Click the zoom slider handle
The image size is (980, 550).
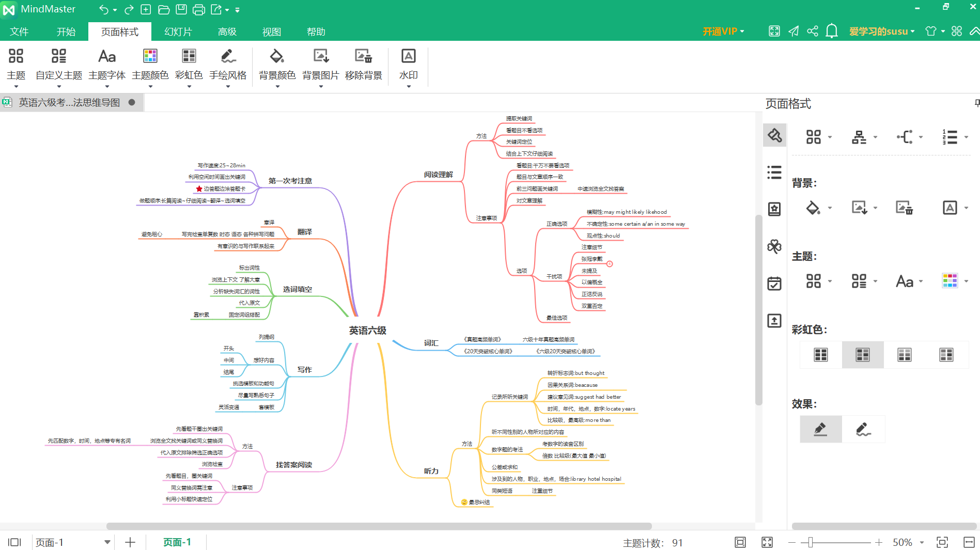[810, 542]
